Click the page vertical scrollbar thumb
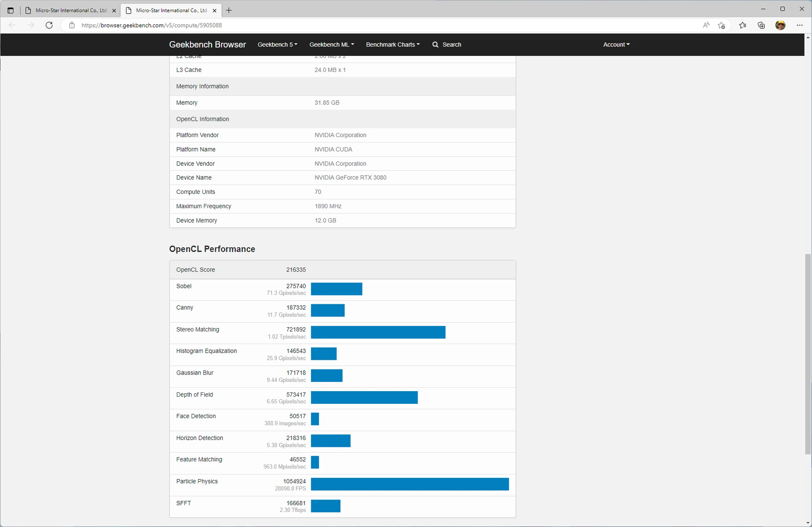 pos(808,354)
